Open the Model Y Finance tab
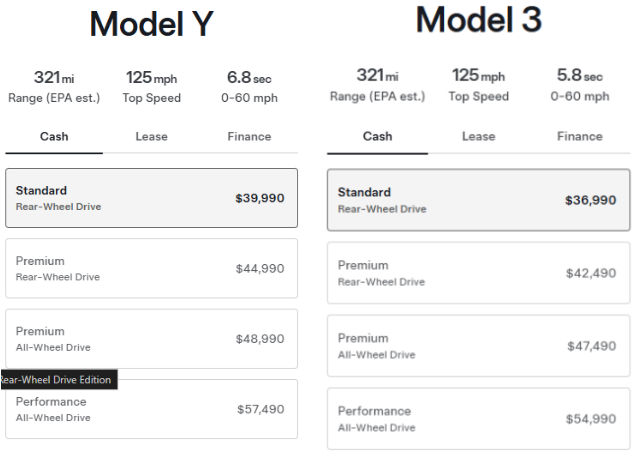The width and height of the screenshot is (640, 460). pos(249,136)
